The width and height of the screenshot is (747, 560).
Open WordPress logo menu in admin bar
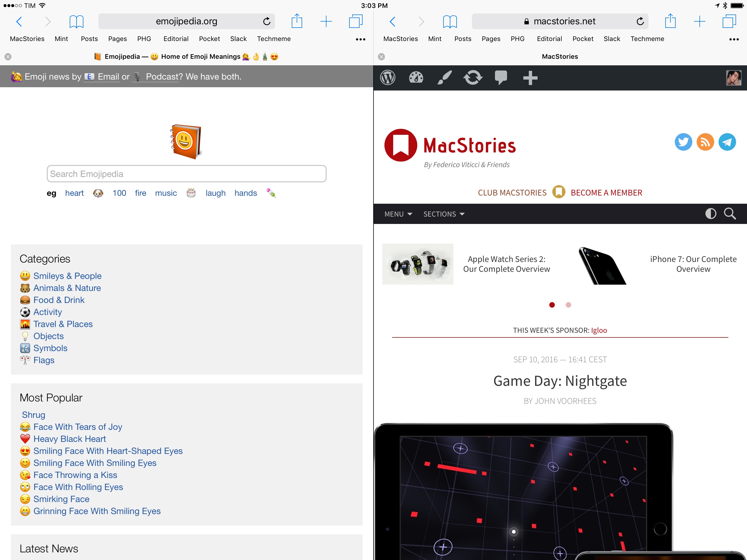(388, 78)
